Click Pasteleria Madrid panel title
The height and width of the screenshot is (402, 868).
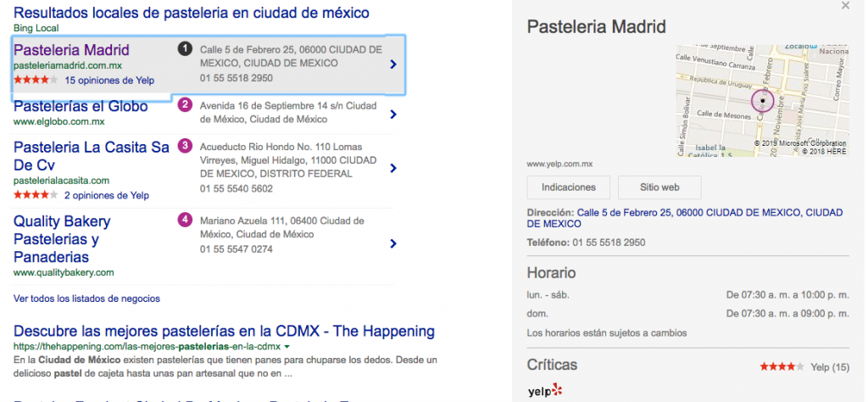[x=596, y=26]
